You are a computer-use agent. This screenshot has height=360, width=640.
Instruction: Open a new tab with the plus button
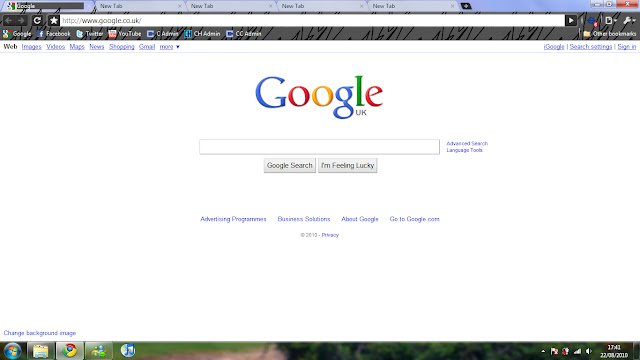466,6
